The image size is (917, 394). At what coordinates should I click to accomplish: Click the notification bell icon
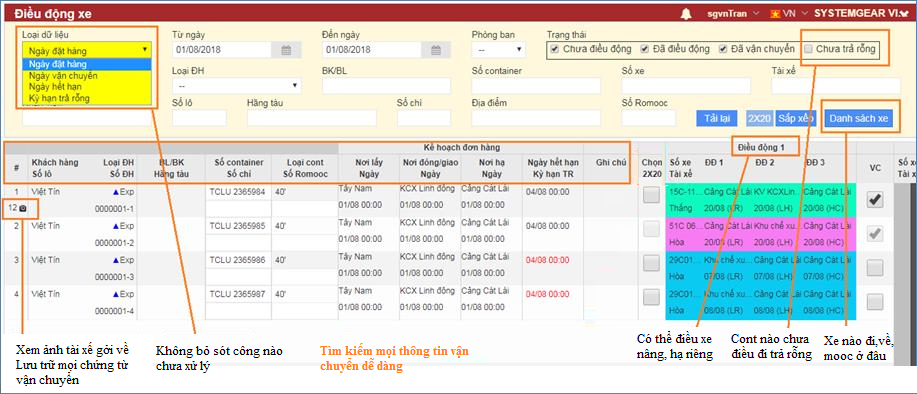686,13
